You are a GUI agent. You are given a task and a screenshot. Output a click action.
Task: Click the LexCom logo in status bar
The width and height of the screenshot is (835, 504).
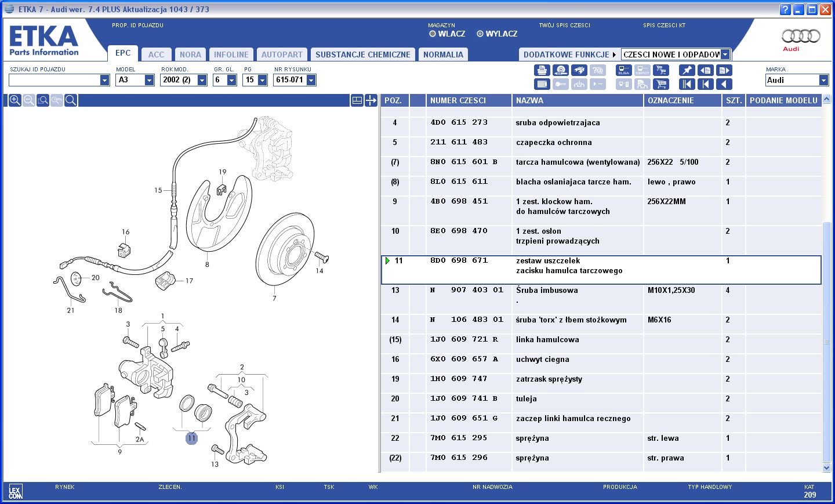pos(16,492)
